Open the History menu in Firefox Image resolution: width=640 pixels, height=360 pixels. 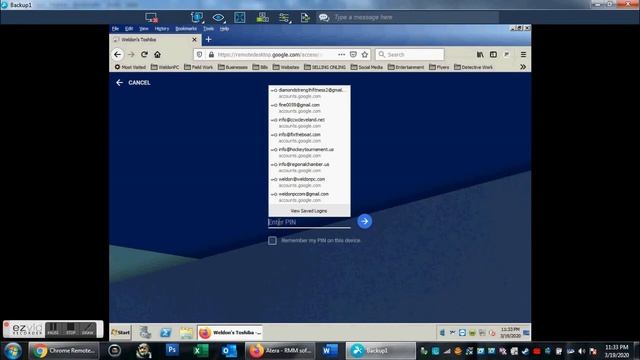162,29
